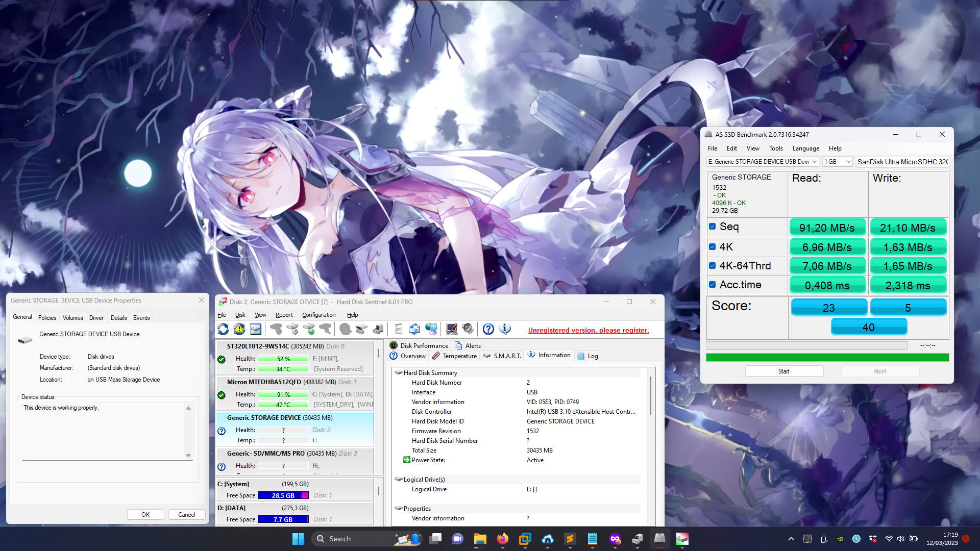This screenshot has height=551, width=980.
Task: Click the blue disk window toolbar icon
Action: [256, 330]
